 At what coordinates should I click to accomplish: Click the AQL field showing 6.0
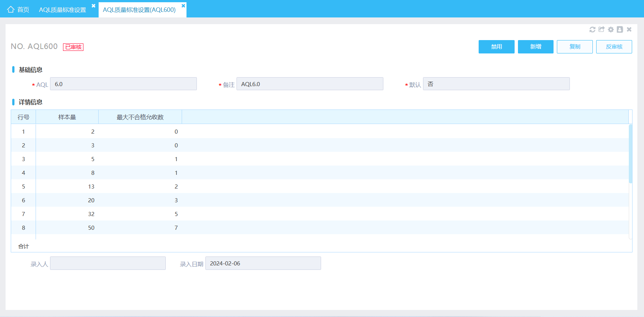pos(123,84)
